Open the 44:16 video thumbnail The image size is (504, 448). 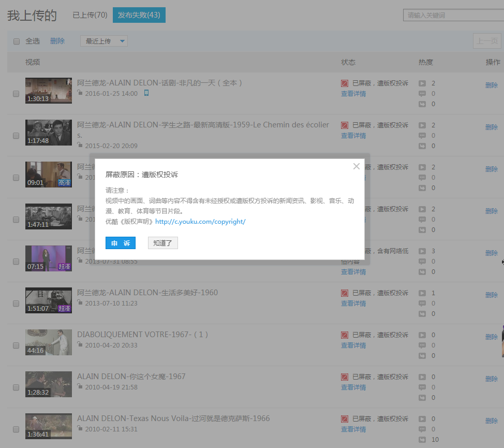49,342
